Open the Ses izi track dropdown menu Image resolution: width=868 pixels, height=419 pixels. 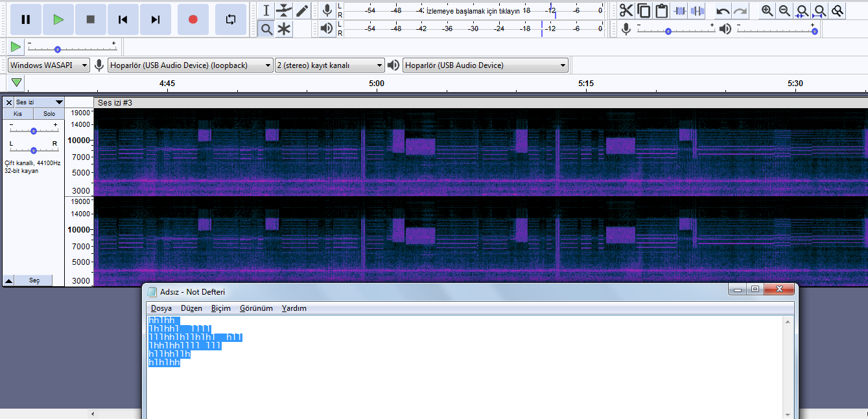40,102
